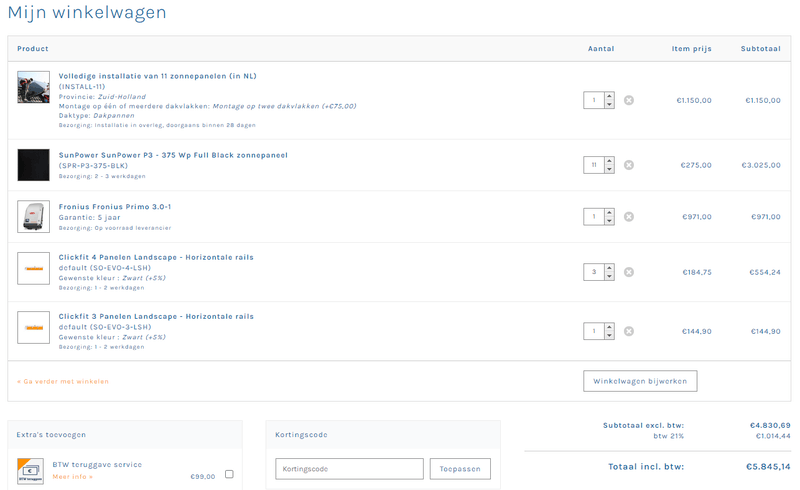
Task: Open the SunPower black panel thumbnail
Action: click(34, 165)
